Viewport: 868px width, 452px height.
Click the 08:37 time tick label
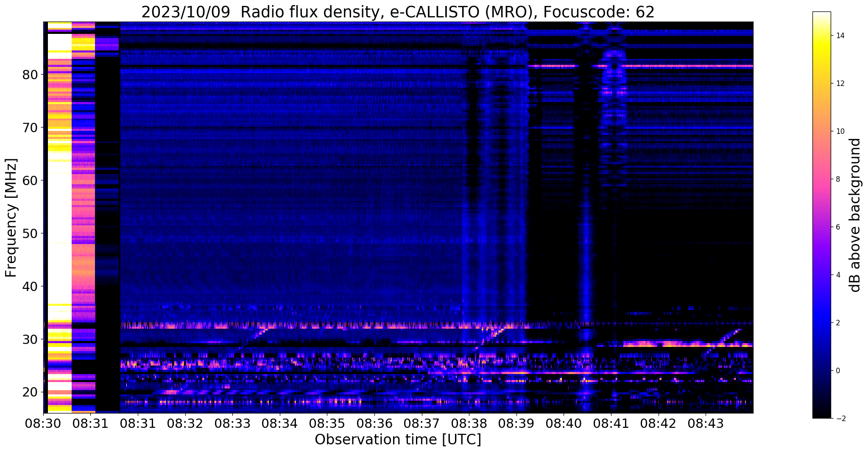click(x=422, y=424)
